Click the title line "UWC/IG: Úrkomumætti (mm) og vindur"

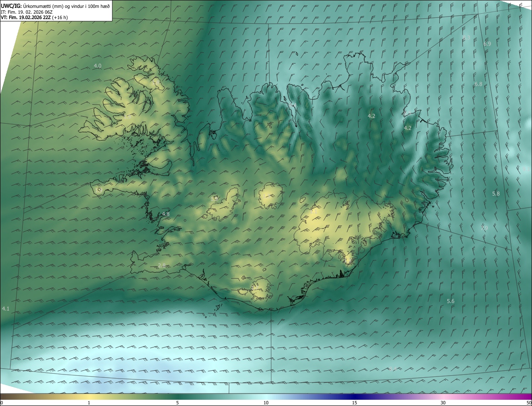click(55, 6)
